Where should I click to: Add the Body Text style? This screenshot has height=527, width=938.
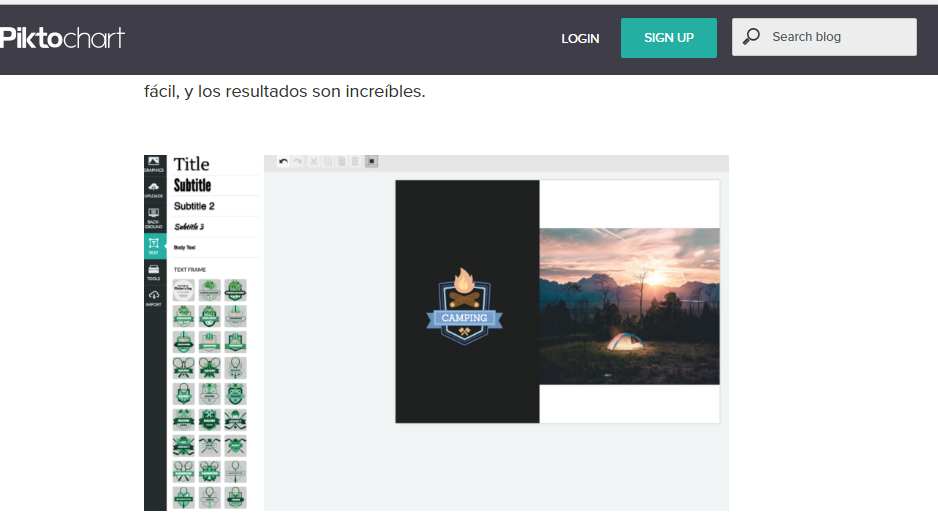[x=184, y=247]
